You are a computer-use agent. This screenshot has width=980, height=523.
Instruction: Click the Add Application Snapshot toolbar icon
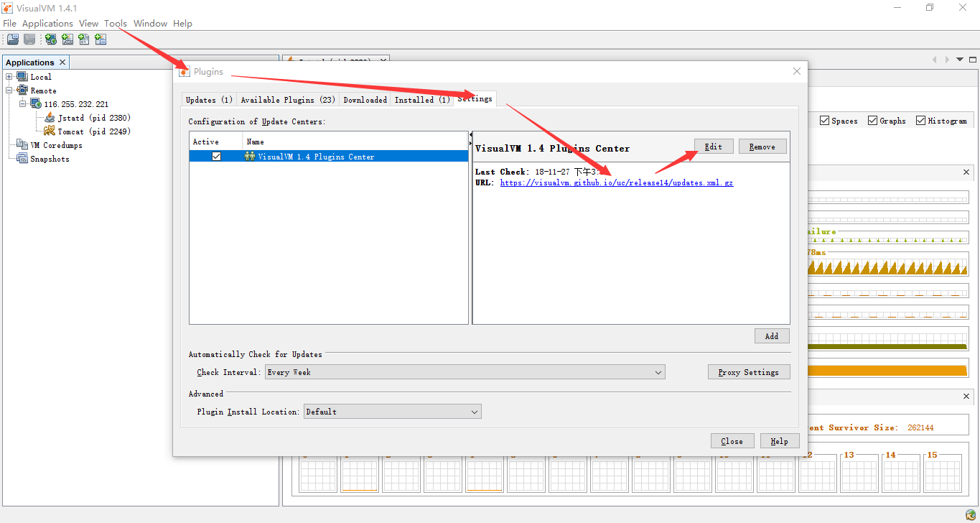click(x=101, y=40)
